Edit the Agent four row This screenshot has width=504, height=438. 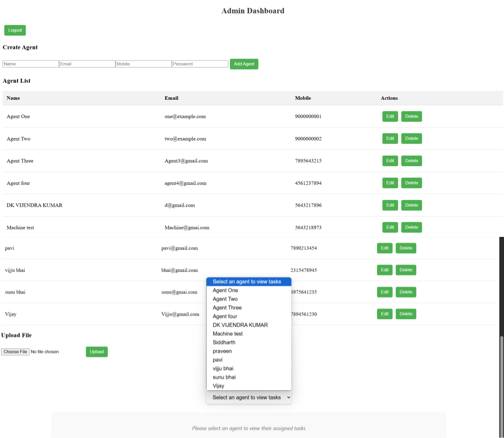[x=390, y=183]
